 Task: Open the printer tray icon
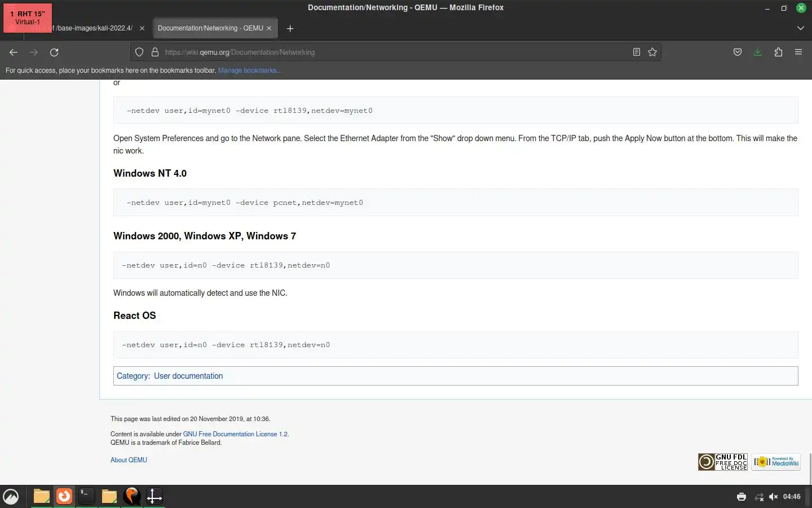(x=742, y=497)
